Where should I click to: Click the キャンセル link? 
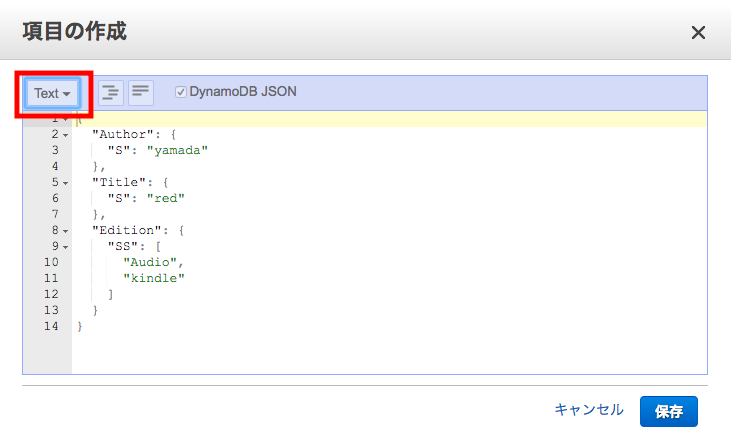[x=589, y=410]
